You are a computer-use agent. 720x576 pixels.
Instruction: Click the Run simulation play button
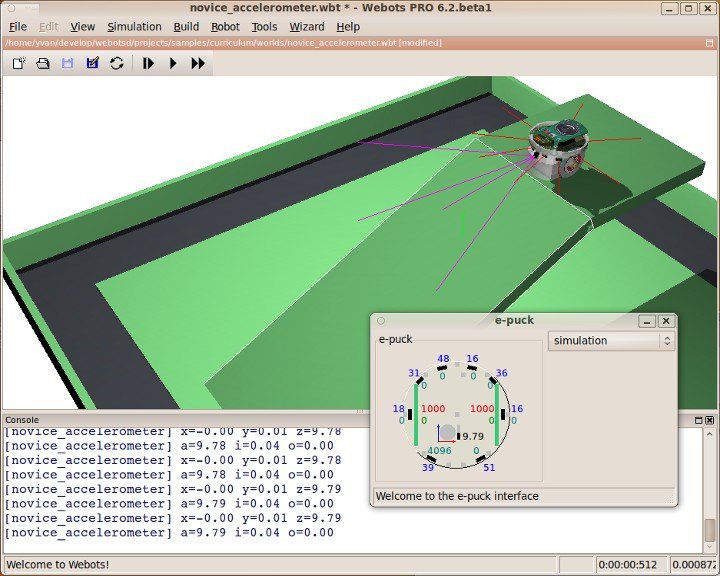tap(173, 63)
